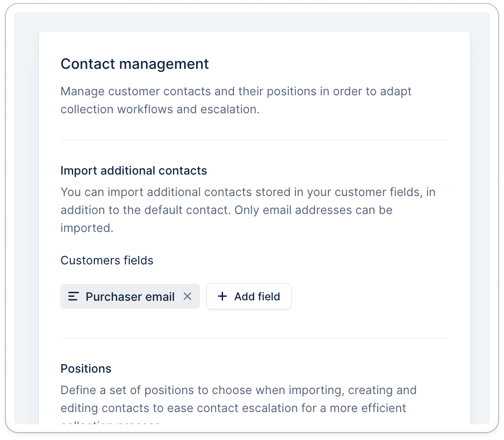Click the 'Manage customer contacts' description line
This screenshot has height=440, width=504.
236,92
